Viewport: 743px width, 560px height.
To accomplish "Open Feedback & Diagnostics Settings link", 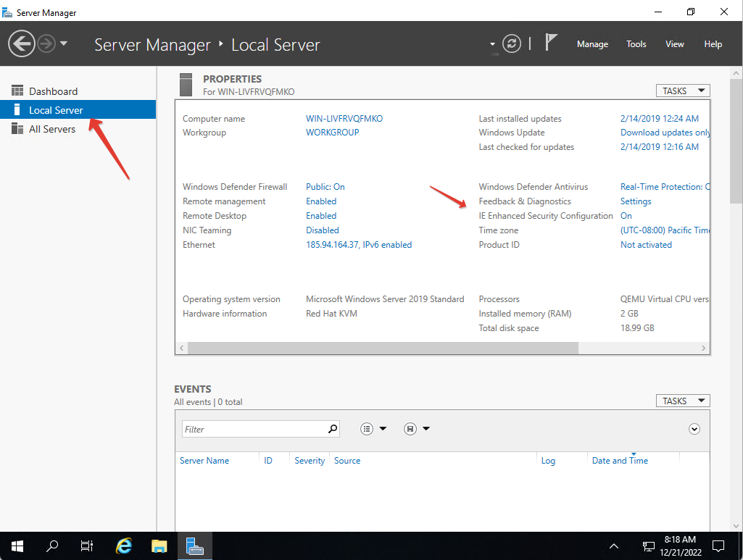I will (x=635, y=201).
